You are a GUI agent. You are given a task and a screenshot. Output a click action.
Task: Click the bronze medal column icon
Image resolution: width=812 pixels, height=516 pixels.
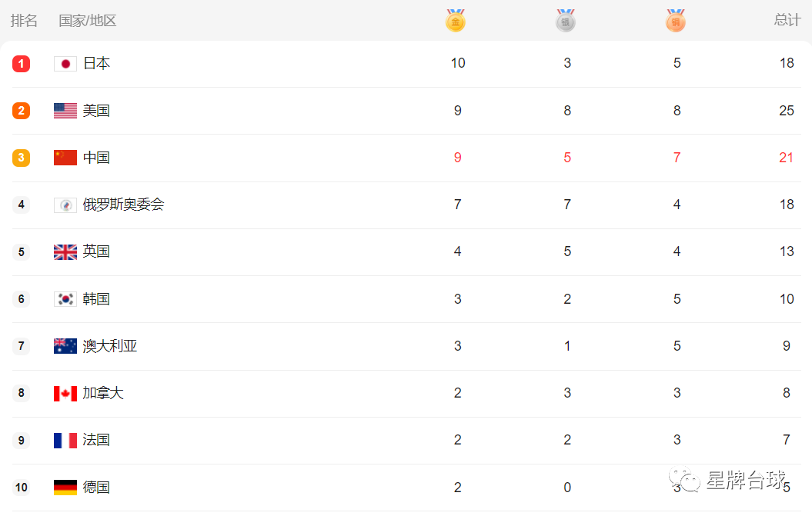[x=676, y=21]
